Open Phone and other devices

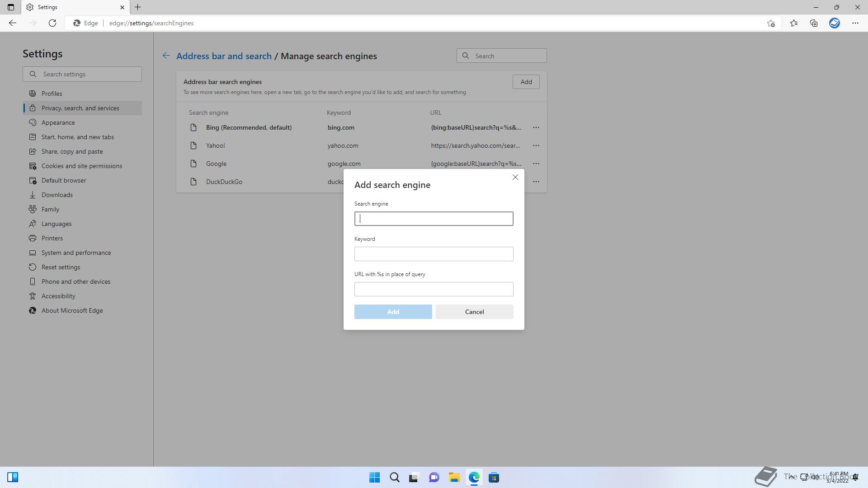pyautogui.click(x=82, y=282)
